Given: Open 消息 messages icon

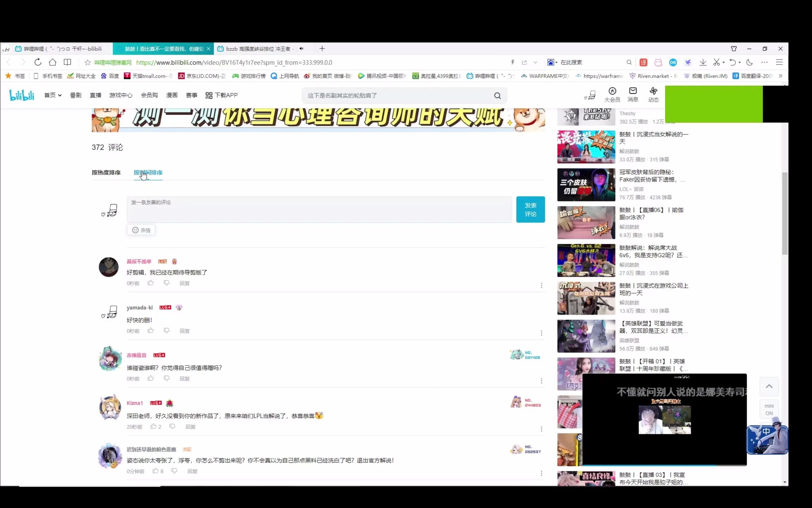Looking at the screenshot, I should pos(633,95).
